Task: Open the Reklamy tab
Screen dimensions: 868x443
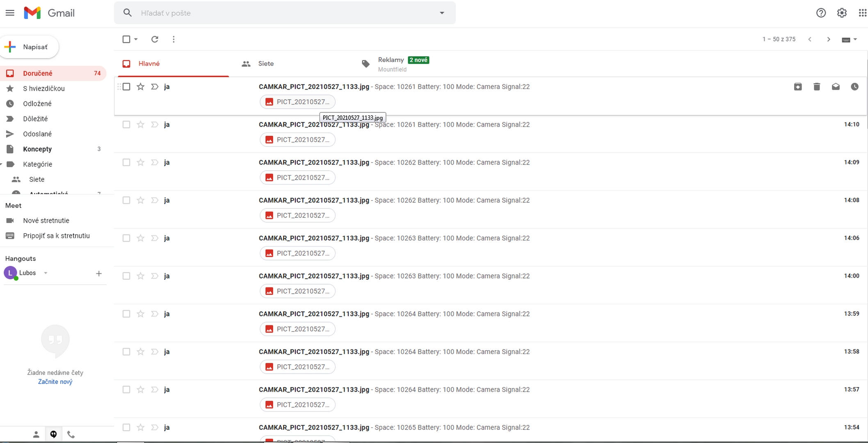Action: click(391, 60)
